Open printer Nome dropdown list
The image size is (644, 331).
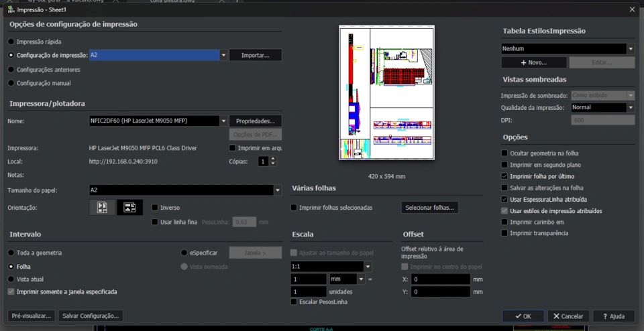click(223, 121)
